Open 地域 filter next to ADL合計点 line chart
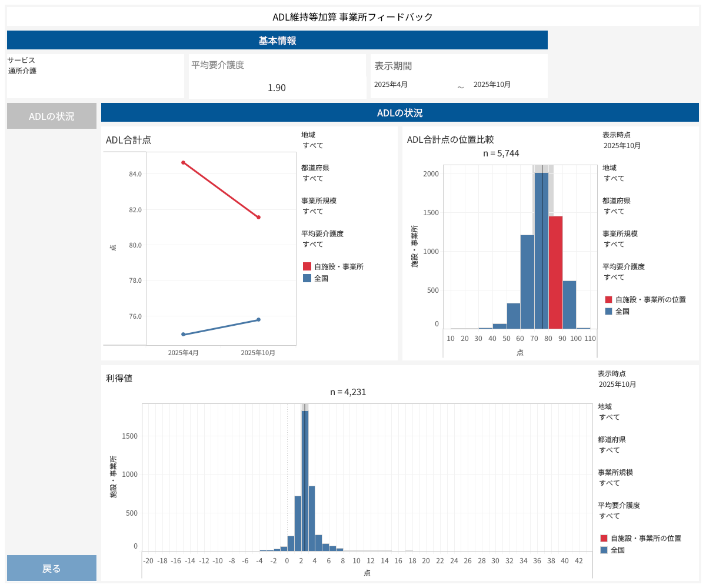Viewport: 706px width, 588px height. 313,145
